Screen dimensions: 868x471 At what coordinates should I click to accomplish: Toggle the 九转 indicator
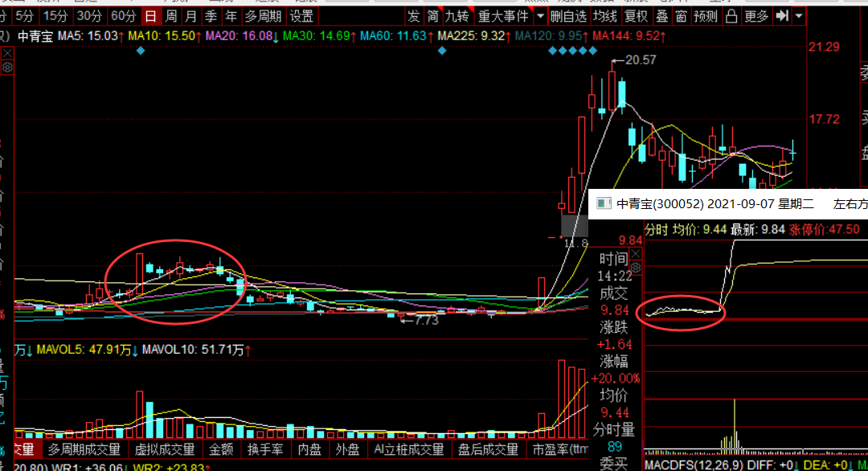point(457,16)
